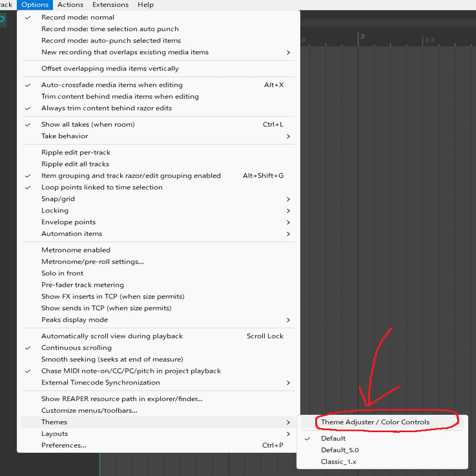This screenshot has width=476, height=476.
Task: Expand the Automation items submenu
Action: 158,234
